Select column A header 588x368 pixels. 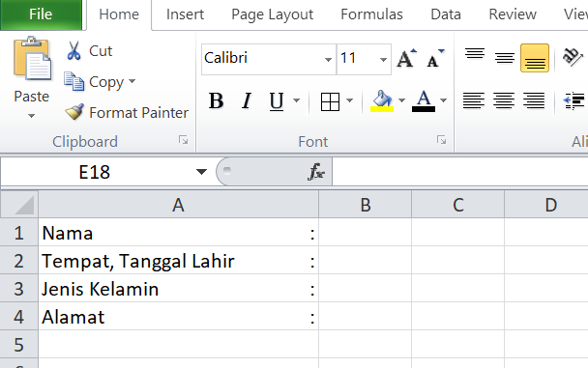(179, 205)
